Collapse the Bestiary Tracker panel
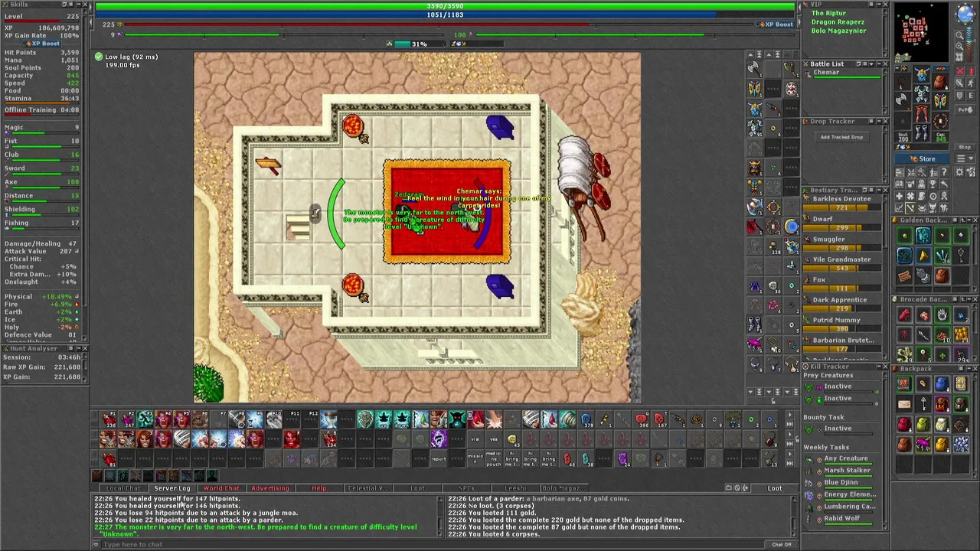Viewport: 980px width, 551px height. [879, 190]
